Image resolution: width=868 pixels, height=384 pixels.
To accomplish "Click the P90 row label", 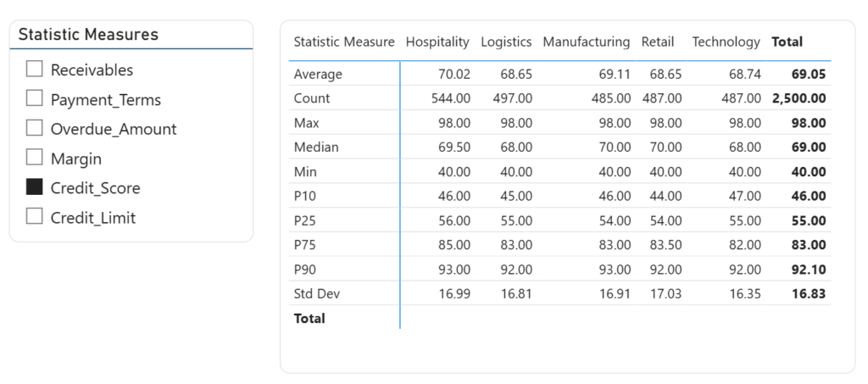I will coord(306,270).
